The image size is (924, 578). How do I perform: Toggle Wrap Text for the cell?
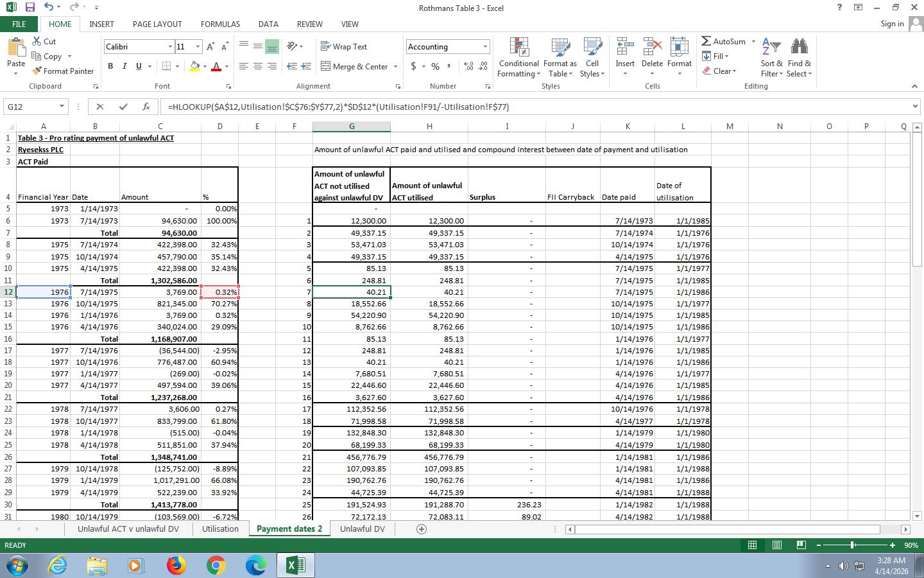click(x=344, y=47)
